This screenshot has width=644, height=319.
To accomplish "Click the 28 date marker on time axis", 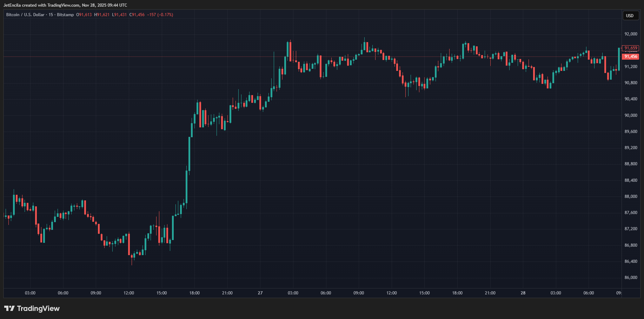I will (x=523, y=293).
